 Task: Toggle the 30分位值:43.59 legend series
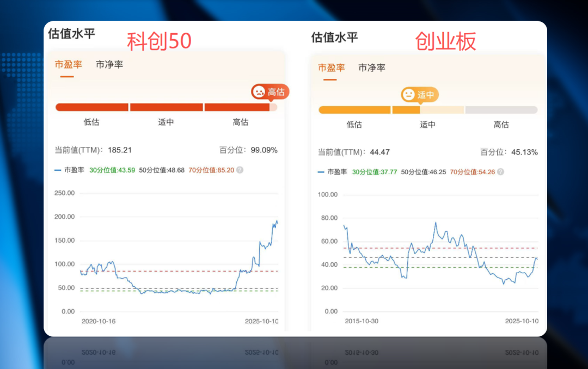(x=112, y=170)
